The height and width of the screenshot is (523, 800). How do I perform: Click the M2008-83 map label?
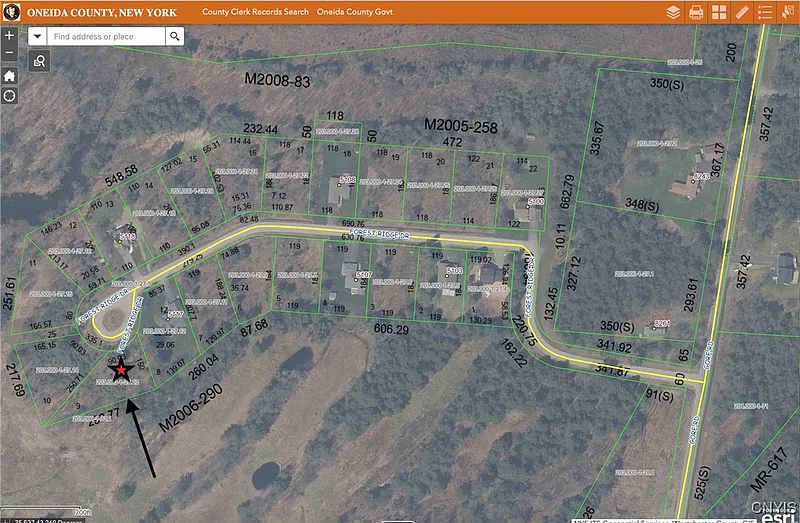(x=277, y=80)
